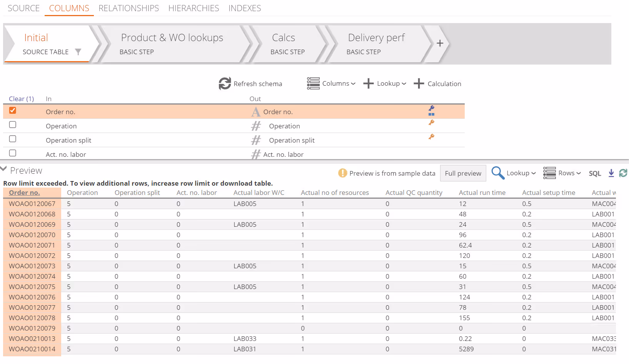Viewport: 629px width, 364px height.
Task: Switch to the RELATIONSHIPS tab
Action: point(128,8)
